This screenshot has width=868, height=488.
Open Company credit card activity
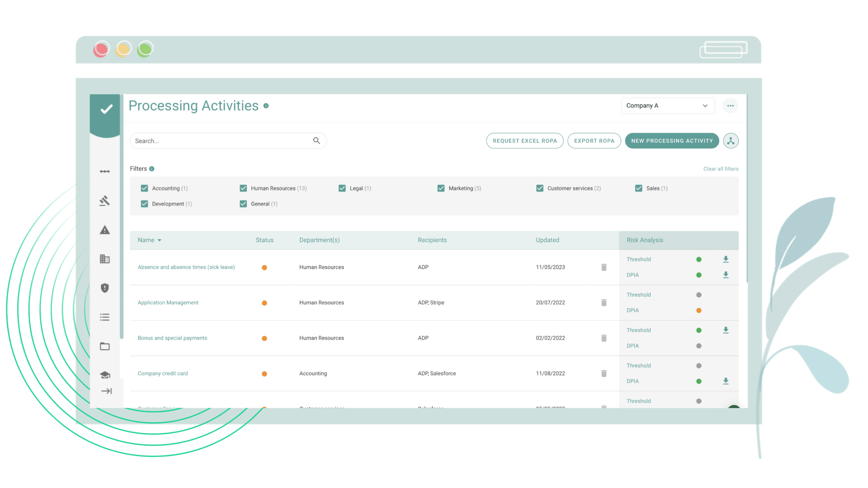point(163,373)
